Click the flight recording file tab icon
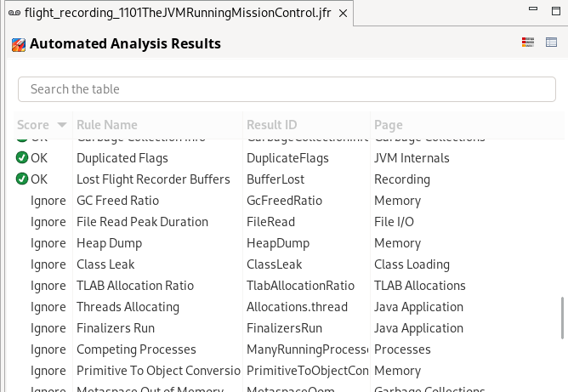 tap(14, 14)
